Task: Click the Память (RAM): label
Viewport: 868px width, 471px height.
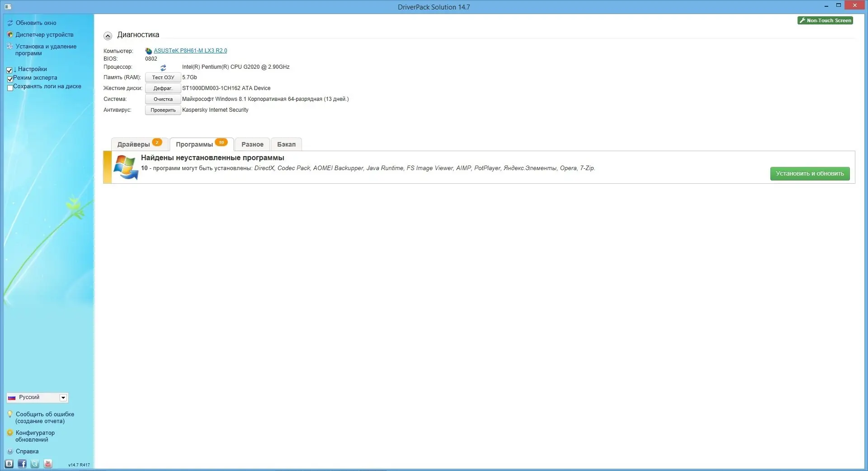Action: tap(122, 77)
